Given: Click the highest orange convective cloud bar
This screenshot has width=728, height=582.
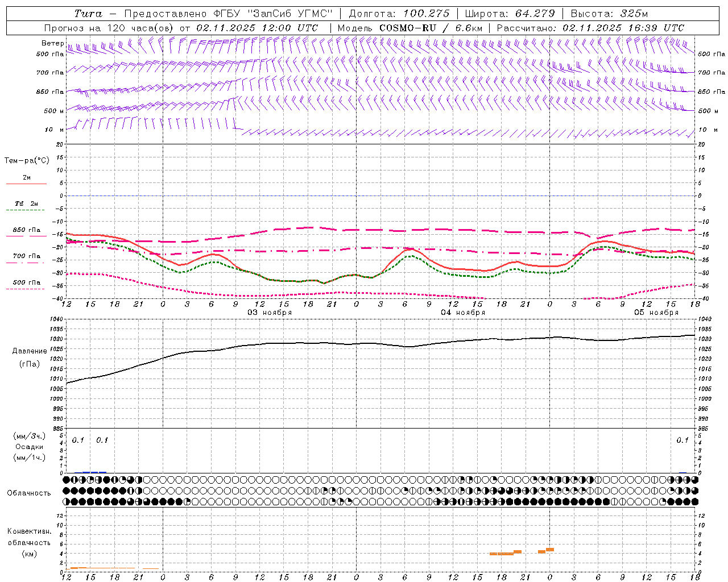Looking at the screenshot, I should tap(550, 550).
